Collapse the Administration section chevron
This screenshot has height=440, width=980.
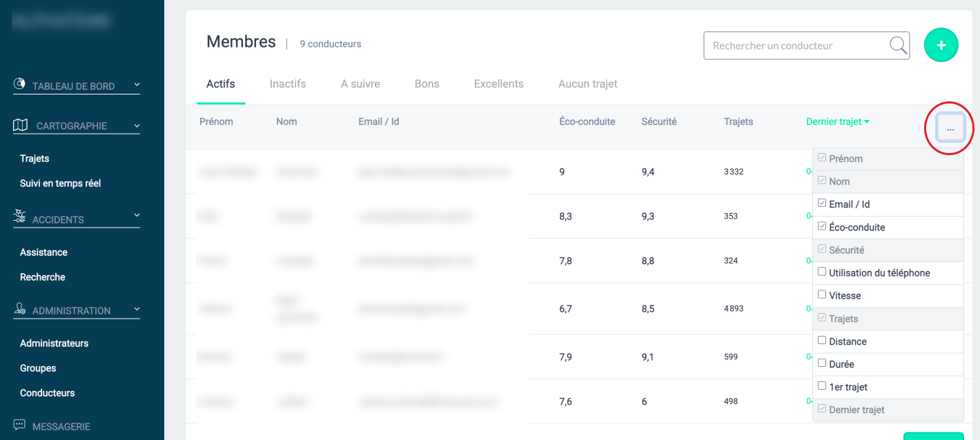[x=137, y=309]
